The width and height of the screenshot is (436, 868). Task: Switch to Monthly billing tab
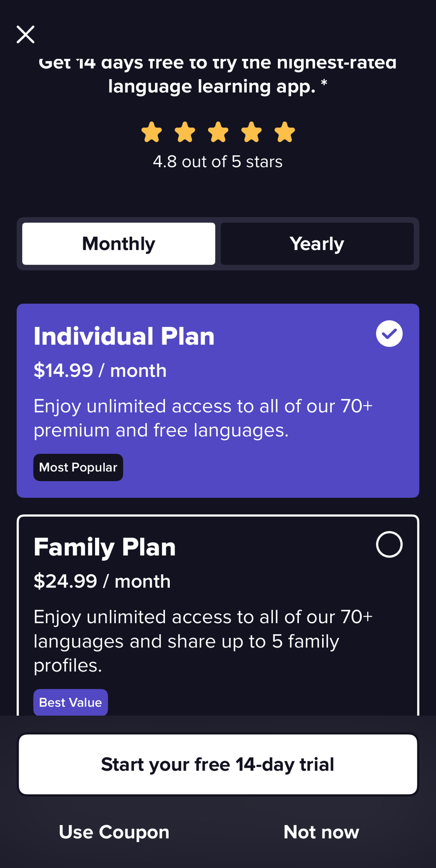tap(119, 243)
